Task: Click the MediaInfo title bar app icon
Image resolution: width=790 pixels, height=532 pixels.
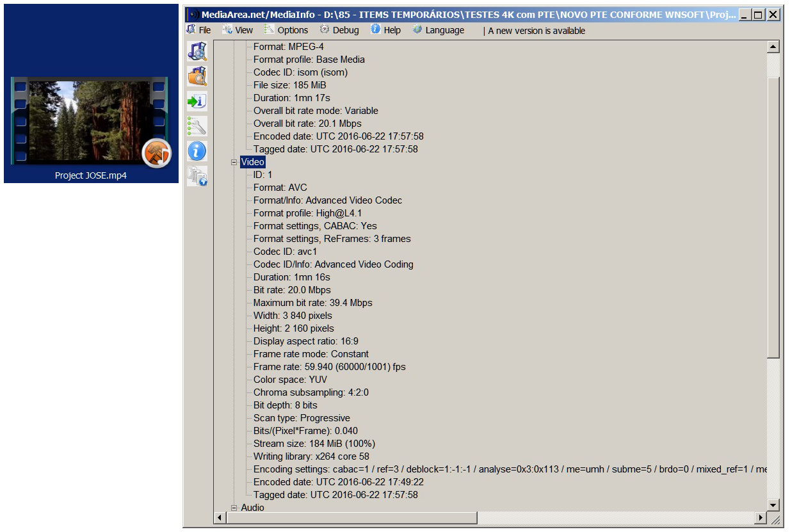Action: point(194,14)
